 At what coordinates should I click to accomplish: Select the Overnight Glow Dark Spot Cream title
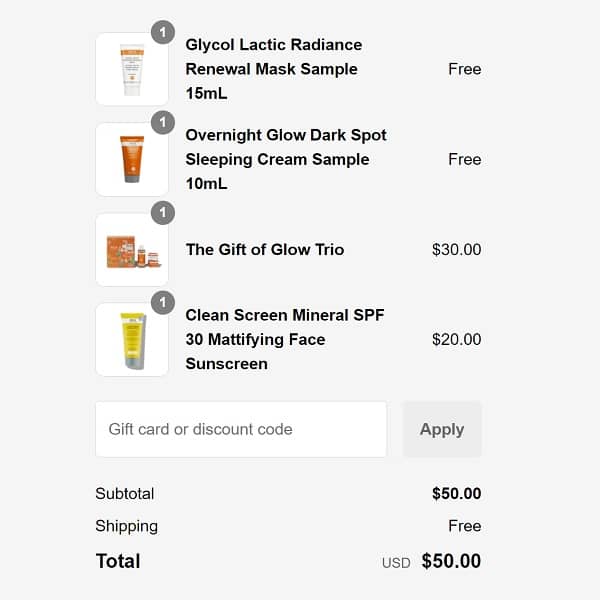(285, 159)
